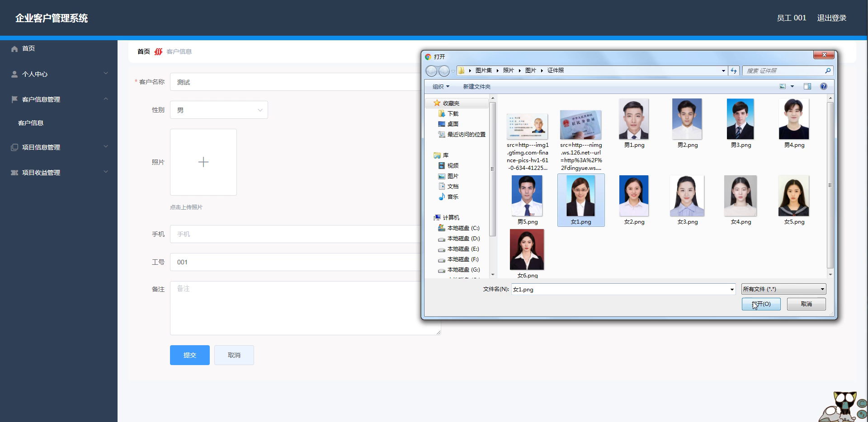The image size is (868, 422).
Task: Click the flag icon for 客户信息管理
Action: click(x=14, y=99)
